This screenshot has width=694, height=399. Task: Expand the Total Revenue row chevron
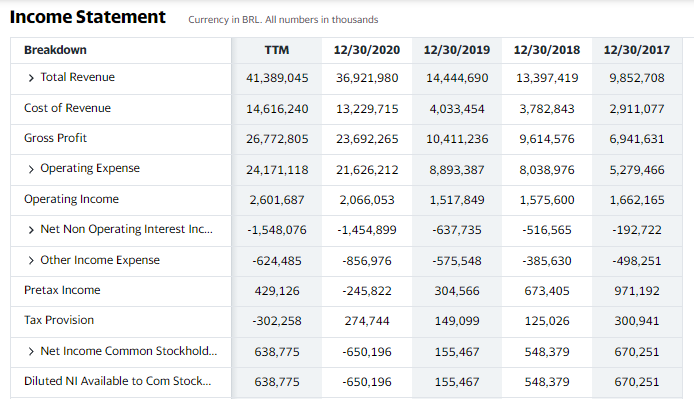pos(31,78)
